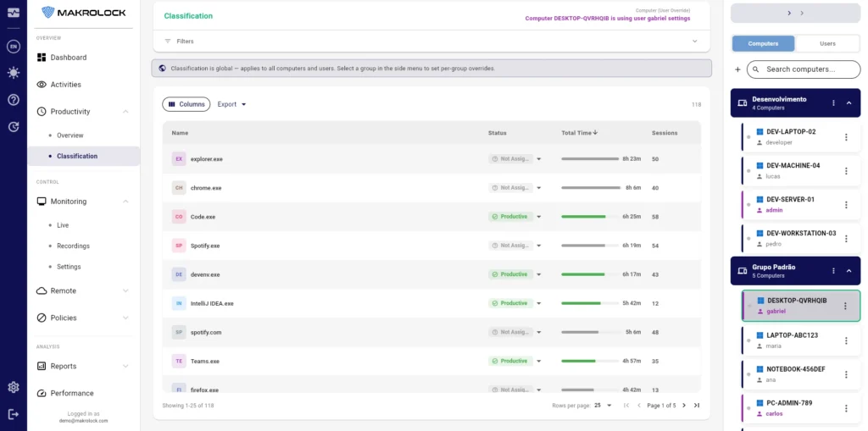Viewport: 868px width, 431px height.
Task: Select Classification sub-item
Action: tap(84, 156)
